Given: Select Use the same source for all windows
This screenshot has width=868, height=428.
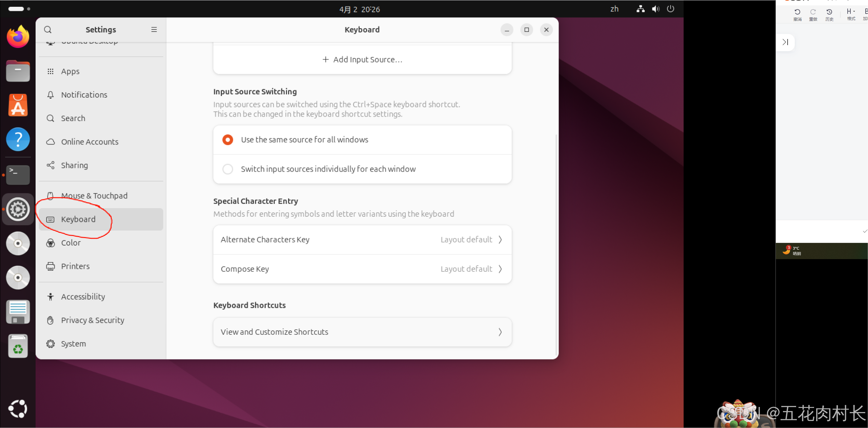Looking at the screenshot, I should 228,140.
